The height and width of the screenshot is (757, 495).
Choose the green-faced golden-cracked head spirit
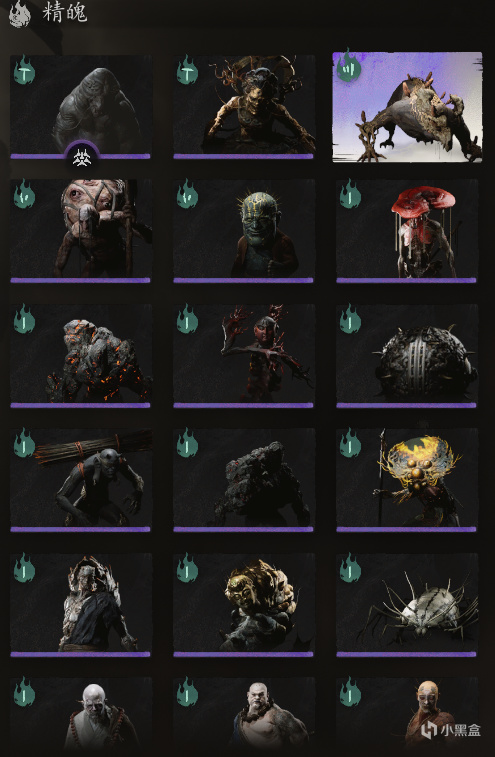[244, 231]
